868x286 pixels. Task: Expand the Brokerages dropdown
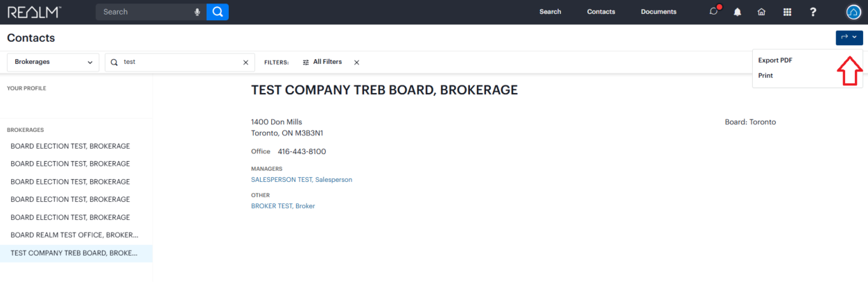click(53, 62)
